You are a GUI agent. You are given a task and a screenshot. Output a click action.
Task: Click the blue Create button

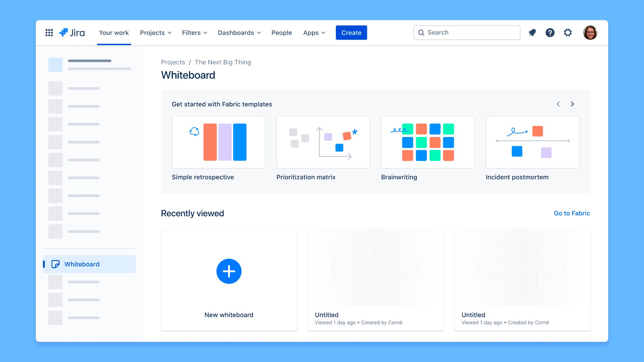coord(351,32)
